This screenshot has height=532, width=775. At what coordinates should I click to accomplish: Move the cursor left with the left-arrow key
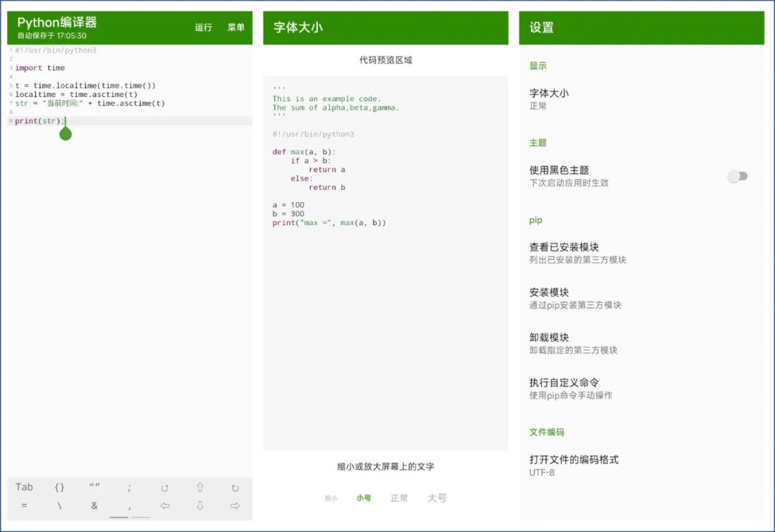point(165,505)
